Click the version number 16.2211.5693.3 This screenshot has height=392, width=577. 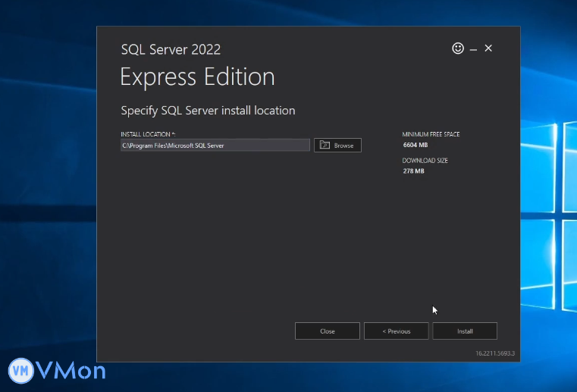click(495, 353)
